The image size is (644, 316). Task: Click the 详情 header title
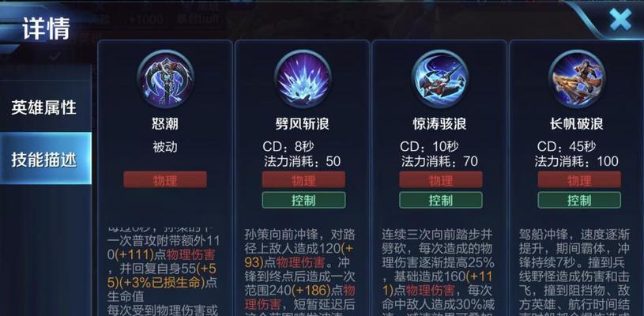(x=46, y=28)
